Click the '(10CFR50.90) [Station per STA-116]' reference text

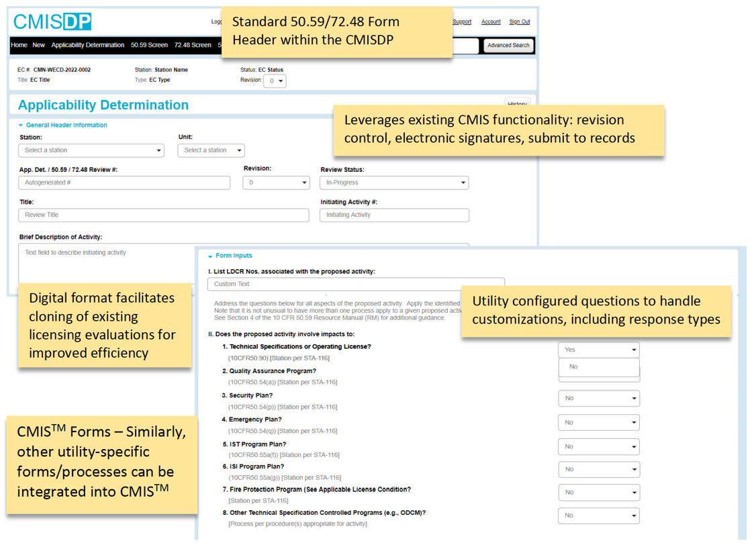tap(279, 358)
